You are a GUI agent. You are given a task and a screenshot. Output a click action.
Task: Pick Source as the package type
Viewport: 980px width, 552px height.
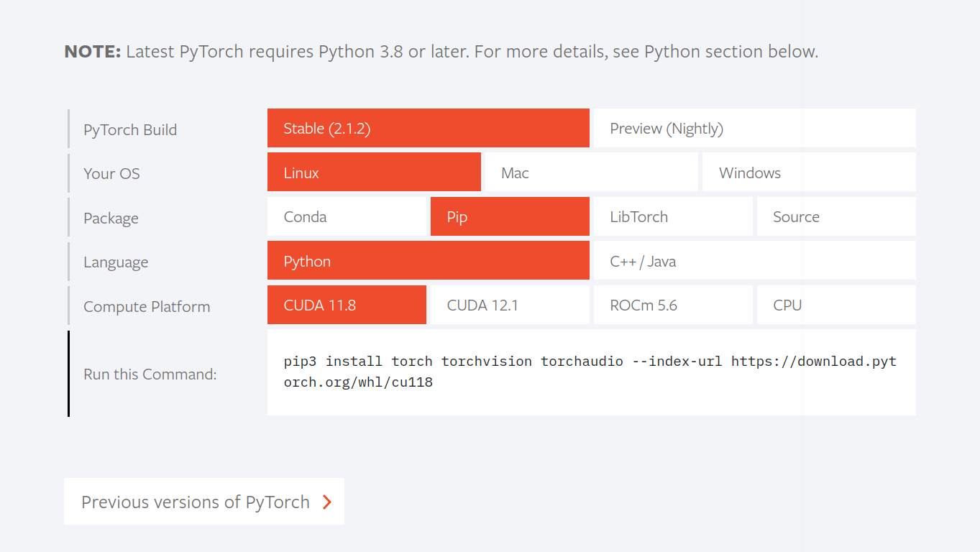tap(836, 216)
